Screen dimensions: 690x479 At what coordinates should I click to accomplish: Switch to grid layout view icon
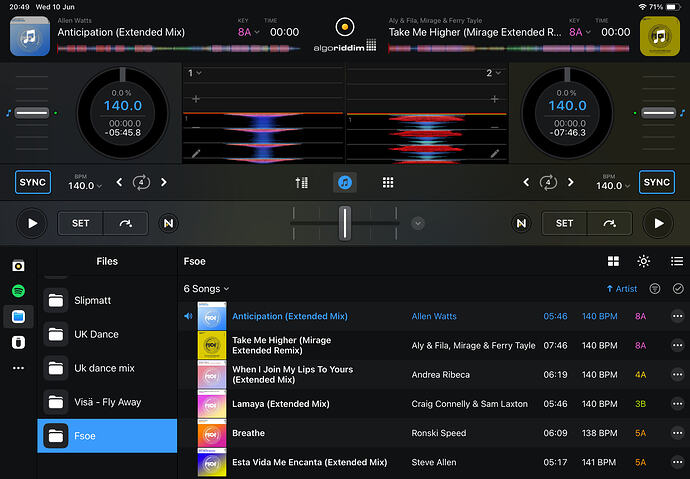pos(613,261)
